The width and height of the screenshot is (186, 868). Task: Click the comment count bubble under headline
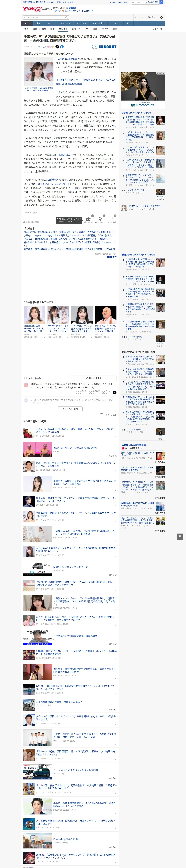[x=45, y=47]
